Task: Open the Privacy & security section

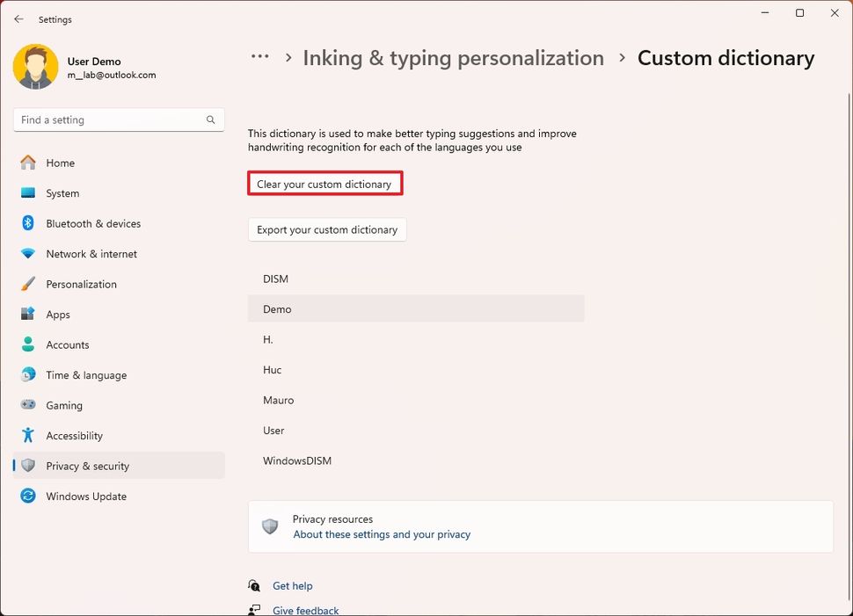Action: [x=87, y=466]
